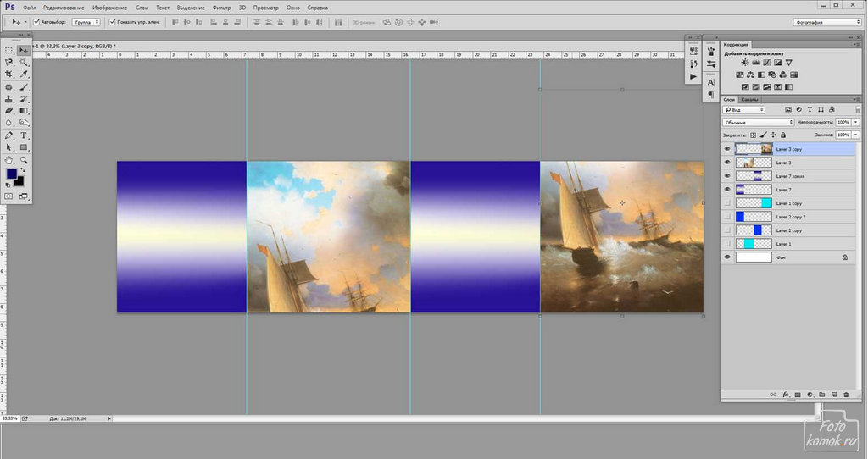Open Layers panel flyout menu
This screenshot has width=868, height=459.
coord(856,100)
